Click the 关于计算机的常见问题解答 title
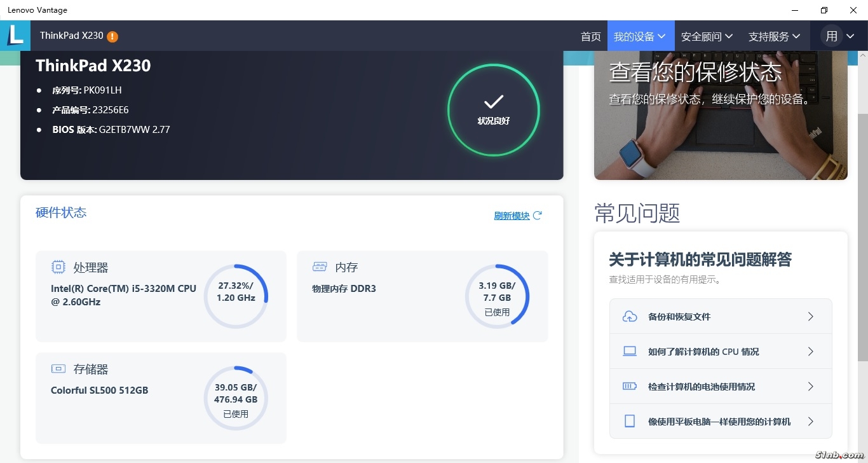 (x=700, y=259)
